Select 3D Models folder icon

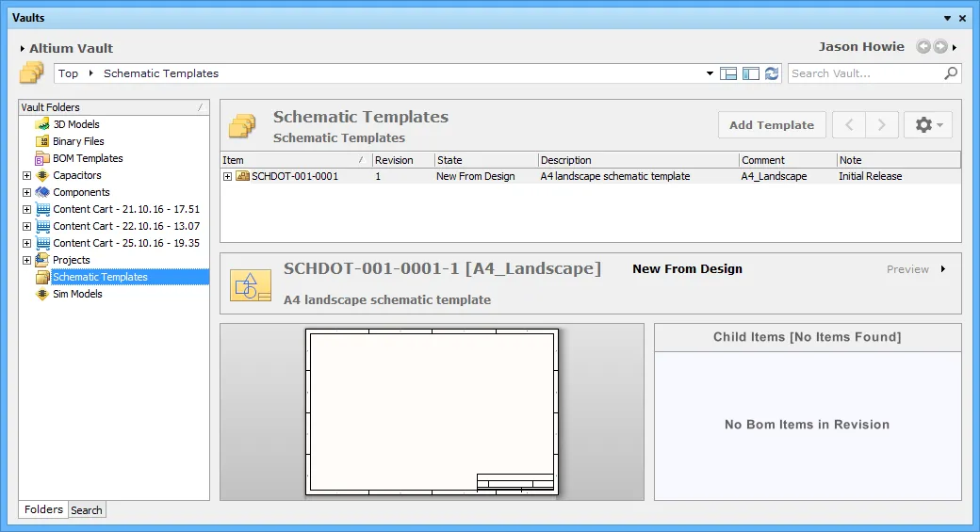tap(42, 124)
